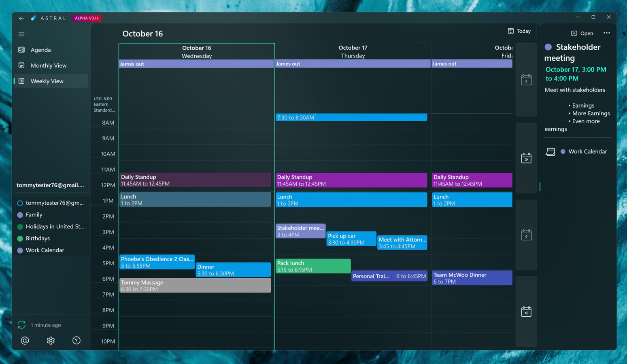Click the Today button
Viewport: 627px width, 364px height.
click(519, 31)
